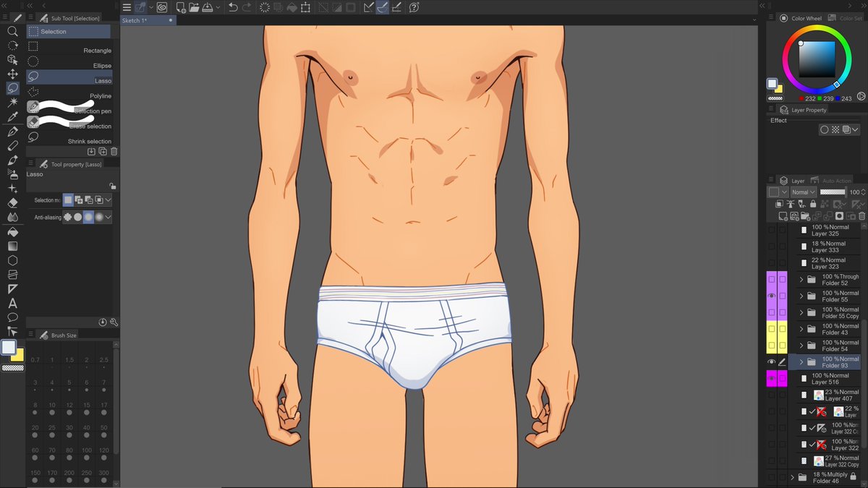Image resolution: width=868 pixels, height=488 pixels.
Task: Toggle visibility of Folder 55
Action: 771,296
